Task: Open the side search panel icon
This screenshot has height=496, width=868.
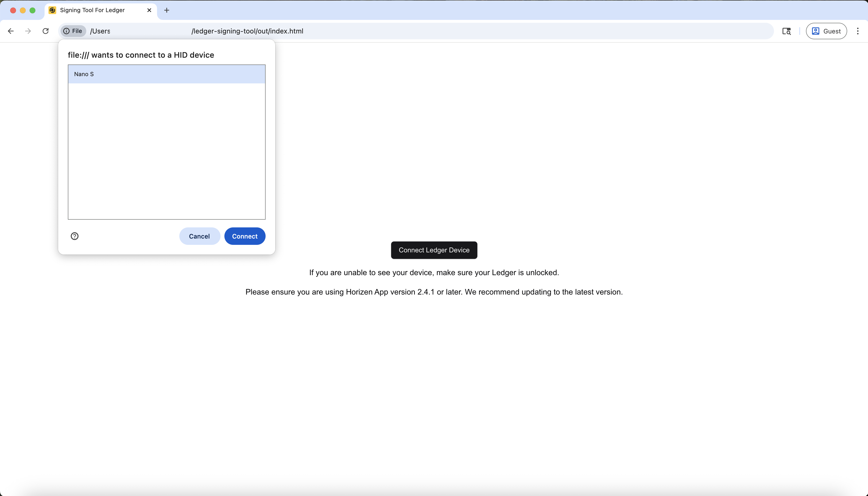Action: pos(787,31)
